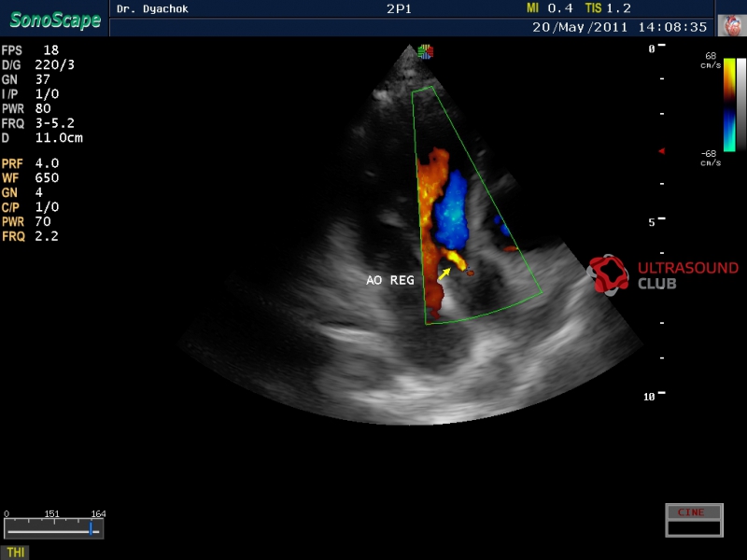Click the 2P1 probe label
This screenshot has width=747, height=560.
(399, 8)
